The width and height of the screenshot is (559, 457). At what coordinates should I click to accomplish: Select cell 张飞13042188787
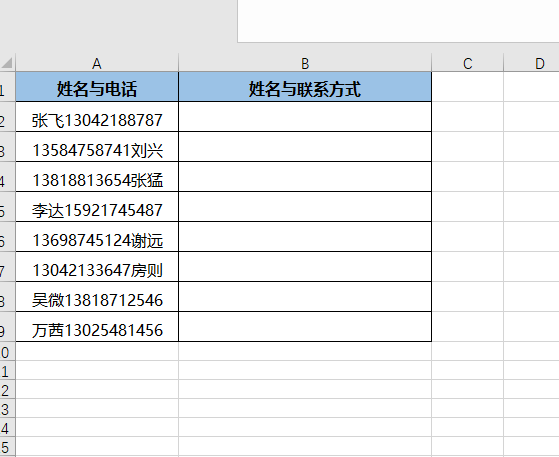pos(97,117)
